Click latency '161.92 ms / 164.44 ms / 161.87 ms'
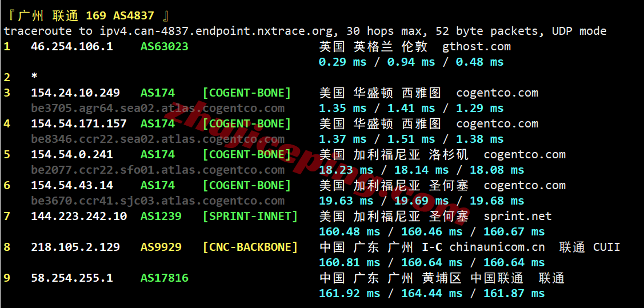Image resolution: width=644 pixels, height=308 pixels. tap(431, 293)
